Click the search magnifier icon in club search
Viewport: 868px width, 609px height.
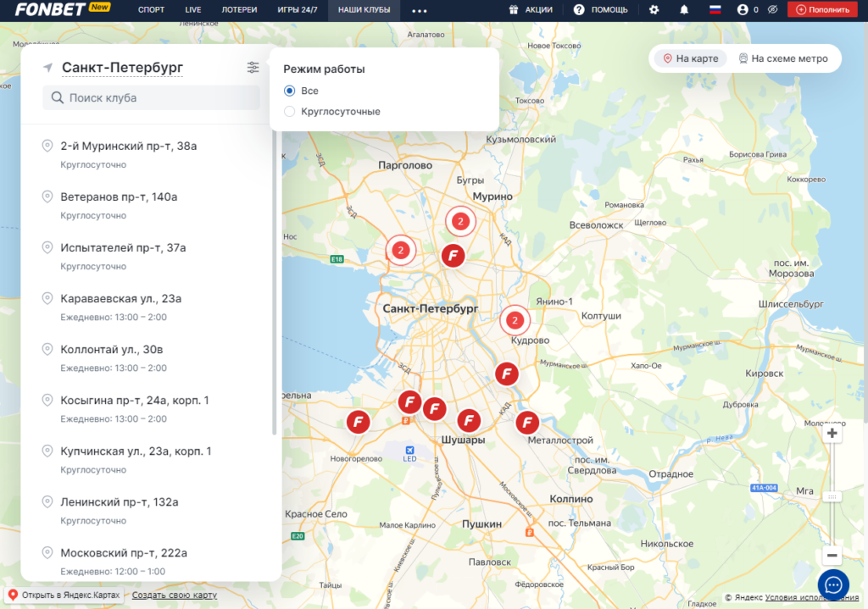57,98
